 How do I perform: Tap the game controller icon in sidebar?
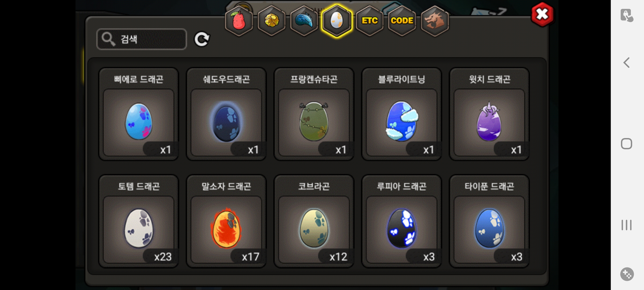[x=627, y=274]
